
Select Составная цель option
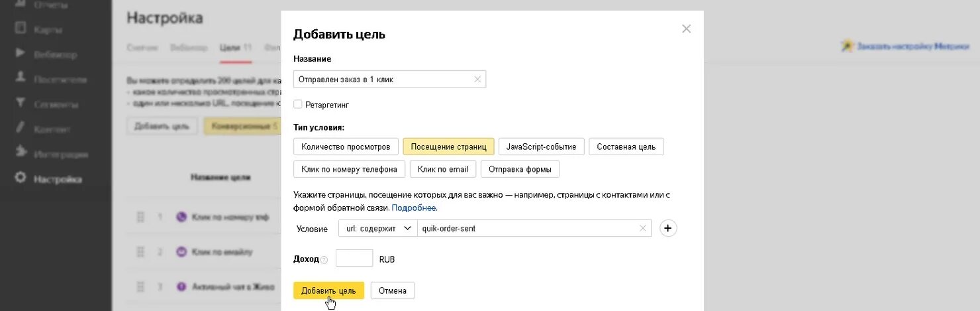626,147
